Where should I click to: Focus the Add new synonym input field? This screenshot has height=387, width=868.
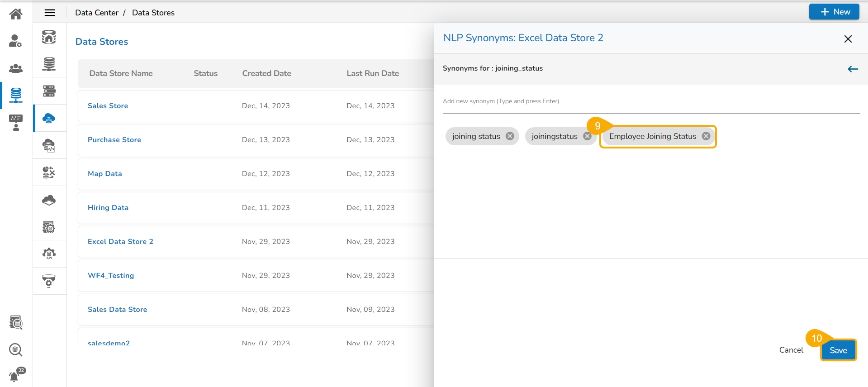(x=651, y=101)
